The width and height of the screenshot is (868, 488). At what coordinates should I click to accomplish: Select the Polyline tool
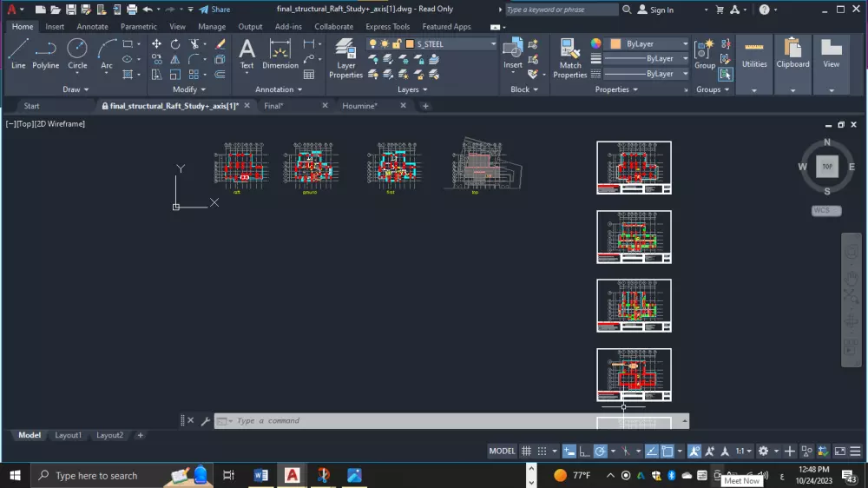pos(45,54)
